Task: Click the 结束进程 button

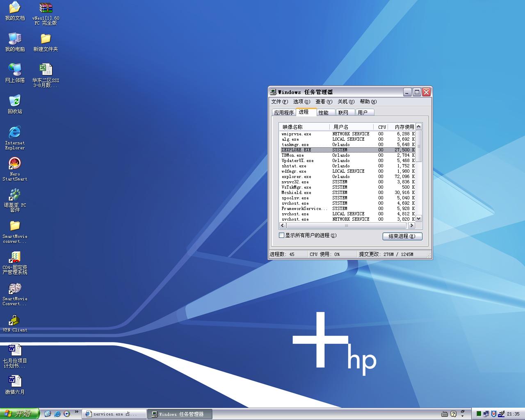Action: coord(402,236)
